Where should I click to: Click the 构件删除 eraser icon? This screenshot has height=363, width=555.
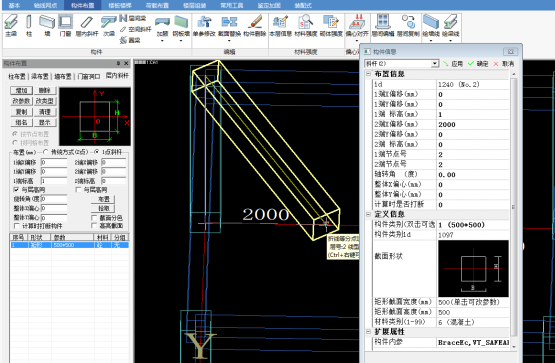tap(255, 25)
